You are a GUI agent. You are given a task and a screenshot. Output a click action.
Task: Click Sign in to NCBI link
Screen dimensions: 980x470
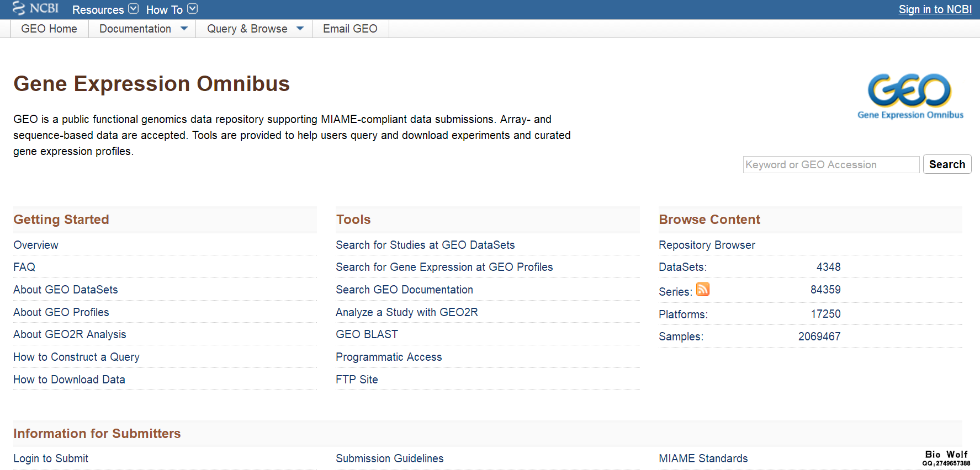[x=935, y=9]
